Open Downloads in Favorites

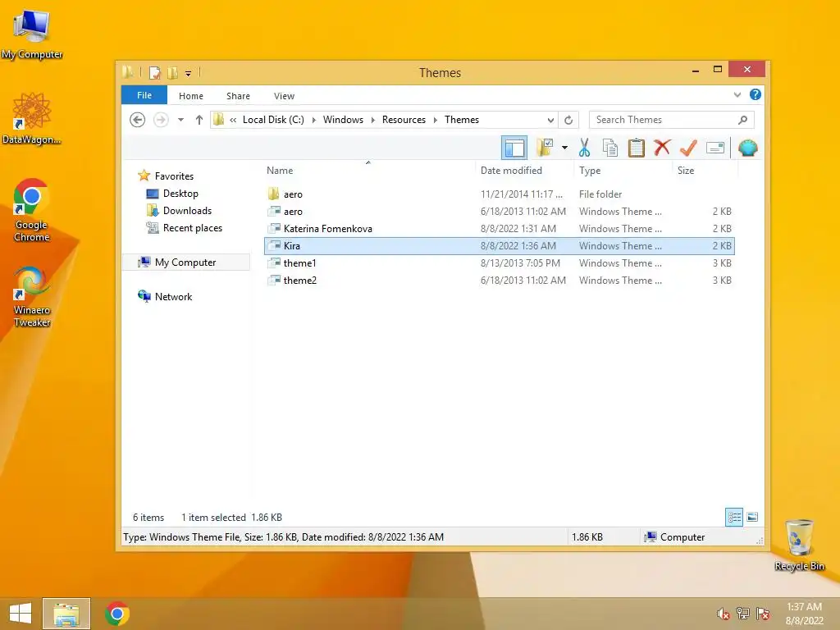(180, 211)
